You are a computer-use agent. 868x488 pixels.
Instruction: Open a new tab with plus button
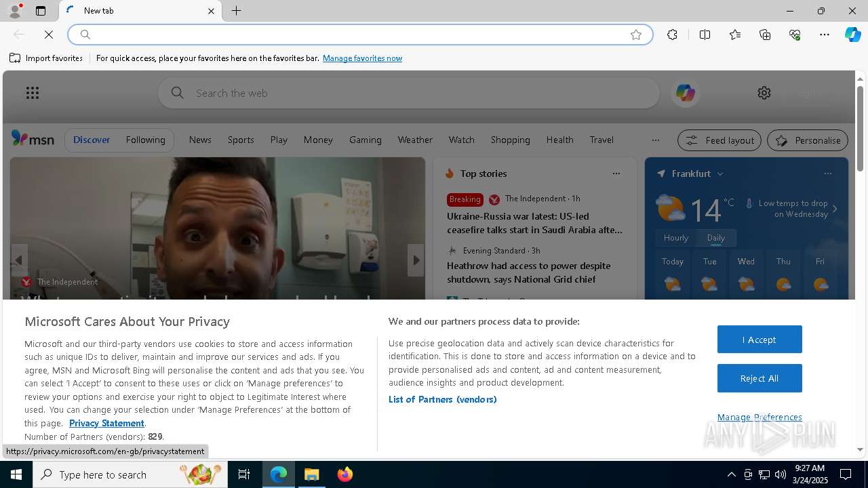tap(237, 11)
